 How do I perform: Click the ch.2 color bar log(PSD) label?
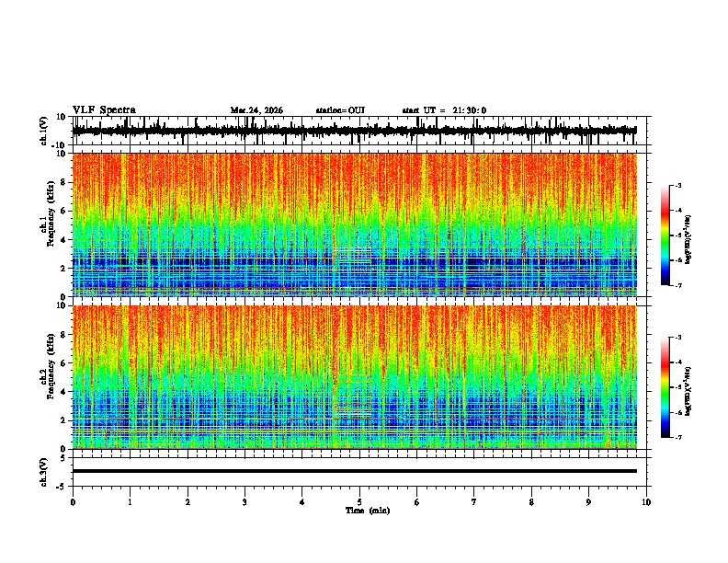tap(688, 391)
